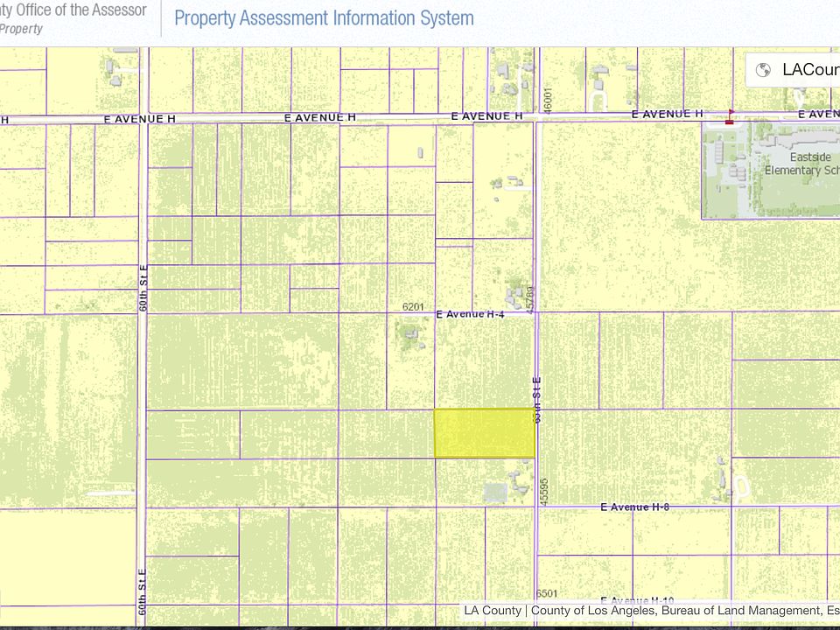Click the 45595 address number
The width and height of the screenshot is (840, 630).
click(544, 491)
